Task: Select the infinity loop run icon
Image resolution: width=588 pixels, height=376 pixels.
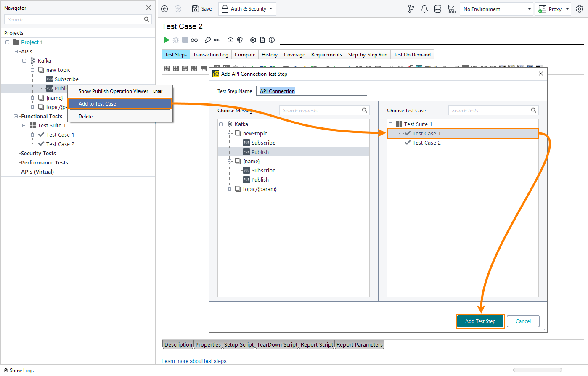Action: point(194,40)
